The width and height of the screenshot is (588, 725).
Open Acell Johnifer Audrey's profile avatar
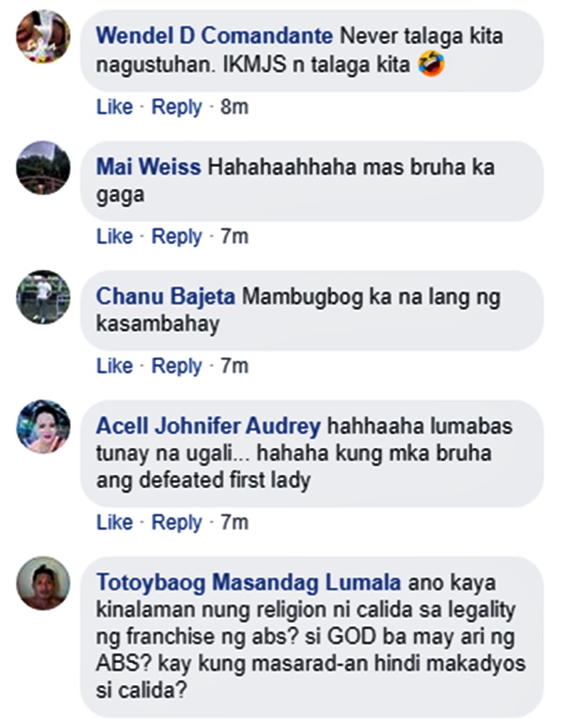[43, 426]
